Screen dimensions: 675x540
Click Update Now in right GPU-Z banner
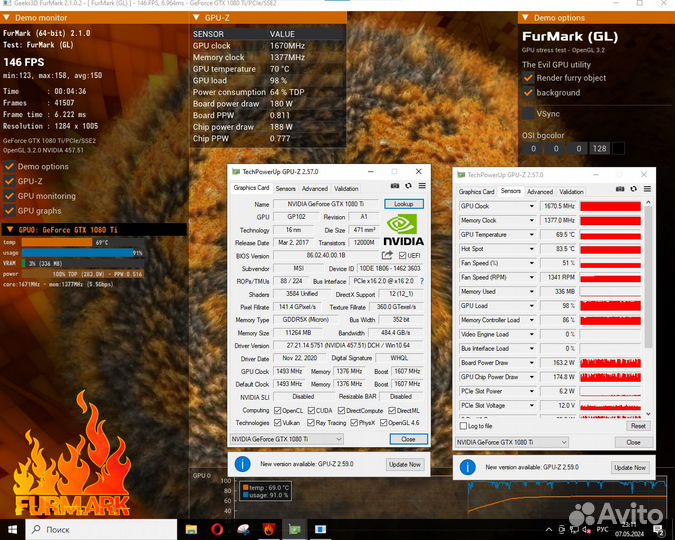630,467
